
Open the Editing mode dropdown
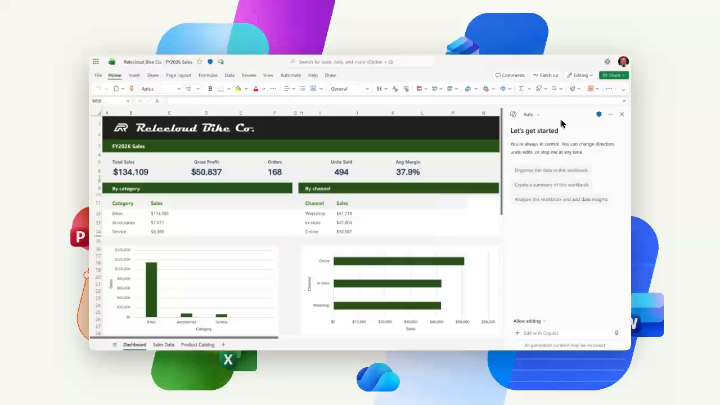(580, 75)
